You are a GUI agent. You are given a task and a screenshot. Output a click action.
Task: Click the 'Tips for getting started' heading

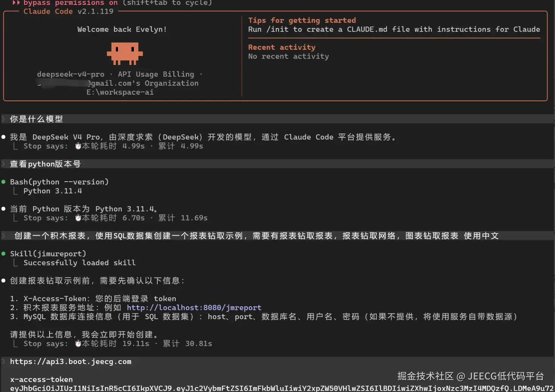[302, 20]
